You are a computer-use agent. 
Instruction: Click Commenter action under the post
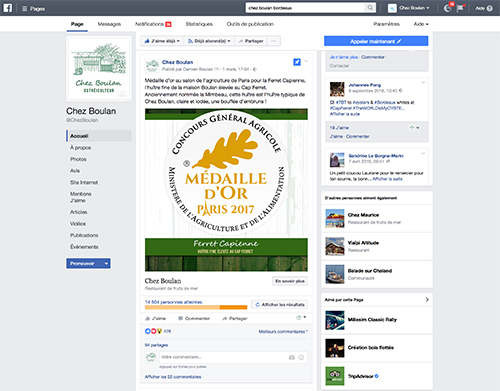(x=194, y=318)
